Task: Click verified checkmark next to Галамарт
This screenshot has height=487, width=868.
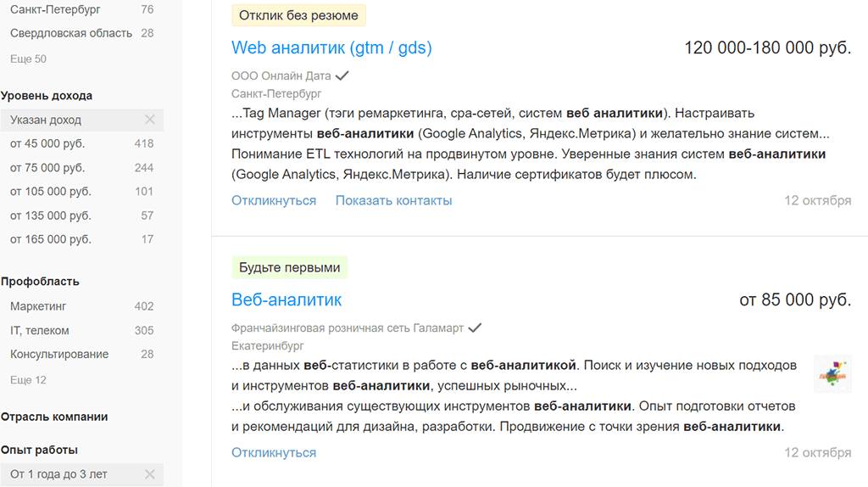Action: click(475, 327)
